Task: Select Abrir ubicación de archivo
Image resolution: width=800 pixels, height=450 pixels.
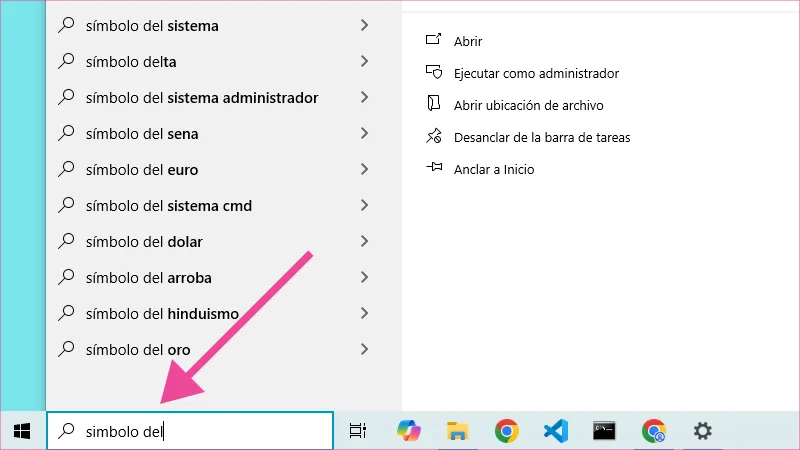Action: [529, 106]
